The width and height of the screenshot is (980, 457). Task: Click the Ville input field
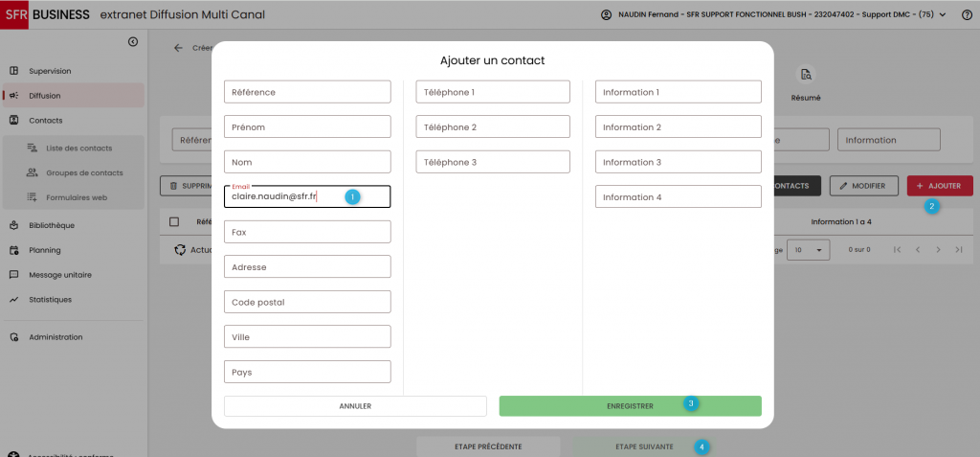[307, 337]
